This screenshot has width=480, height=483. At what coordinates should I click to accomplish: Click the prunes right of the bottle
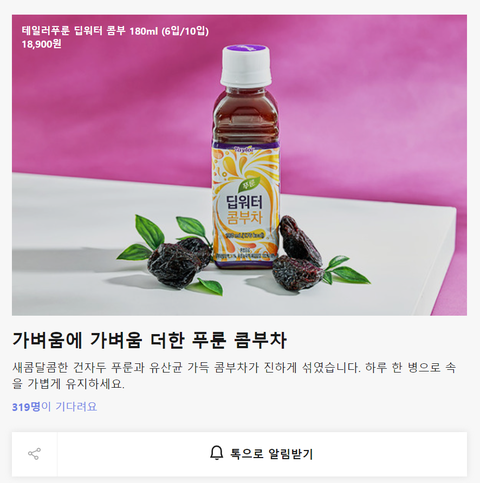(x=298, y=255)
